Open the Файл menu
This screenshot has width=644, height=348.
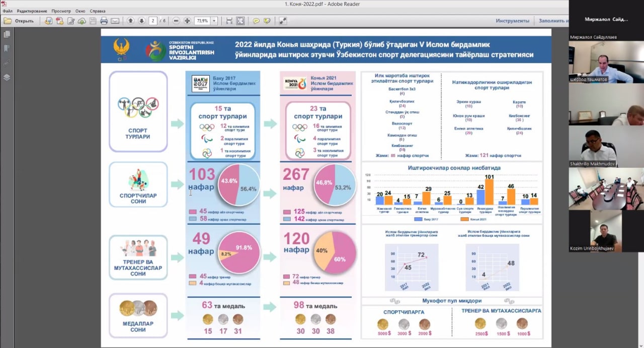point(8,11)
